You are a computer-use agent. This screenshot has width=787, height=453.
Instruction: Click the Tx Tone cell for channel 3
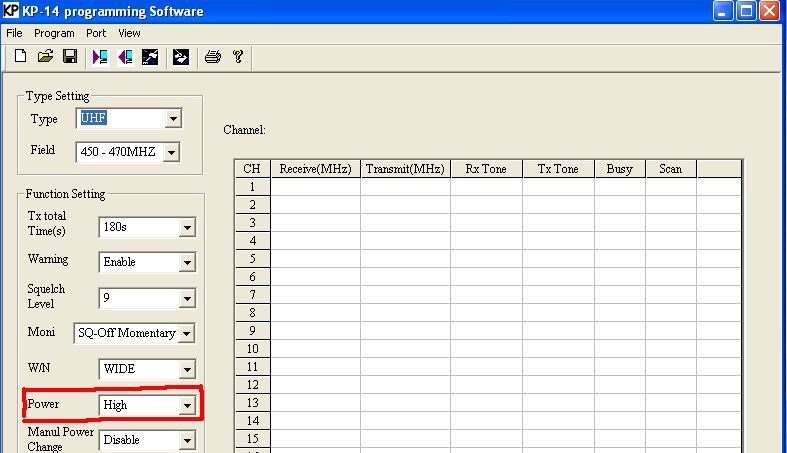pos(558,223)
